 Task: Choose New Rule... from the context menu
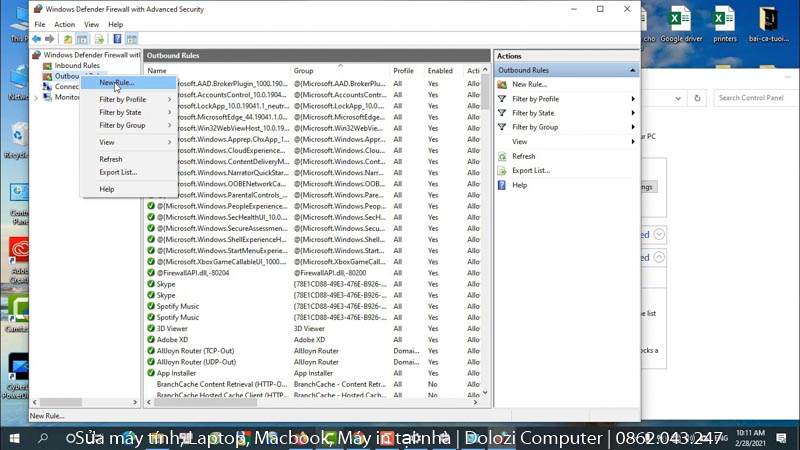click(117, 83)
